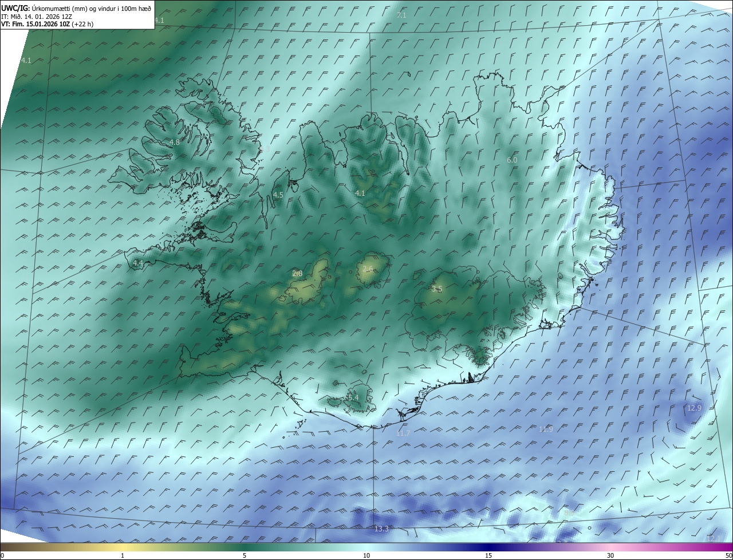Click the '0' tick on the color scale
Viewport: 733px width, 560px height.
pos(2,555)
